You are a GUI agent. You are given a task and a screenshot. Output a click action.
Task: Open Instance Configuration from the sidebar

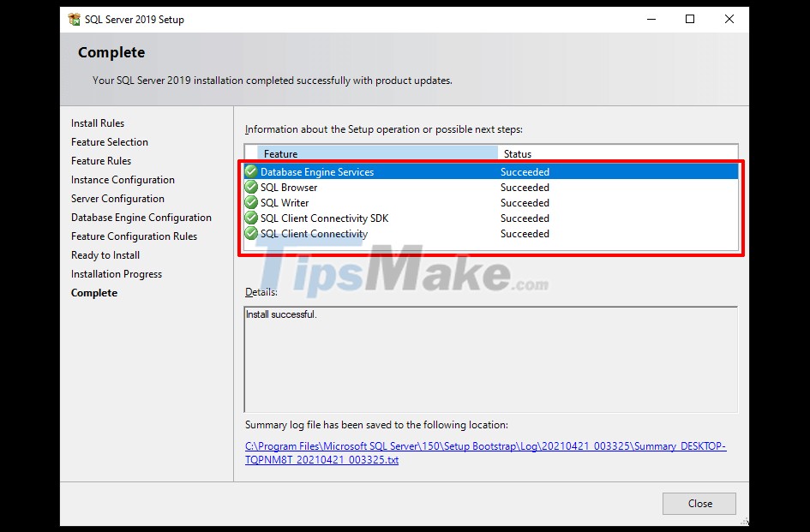123,179
